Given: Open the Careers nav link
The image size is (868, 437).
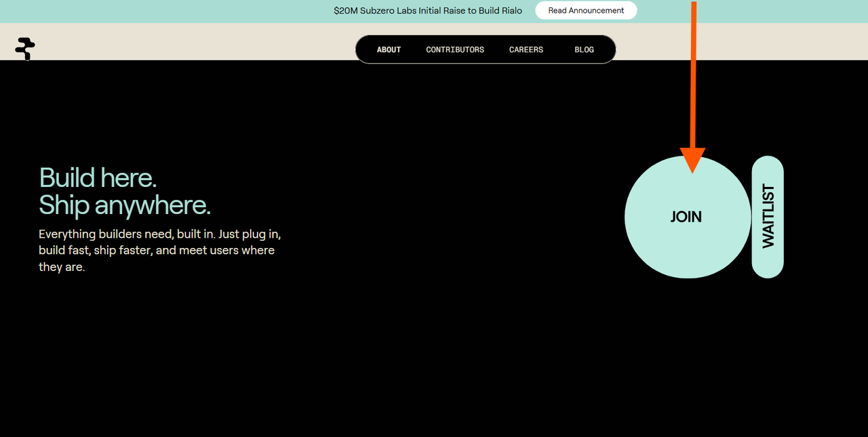Looking at the screenshot, I should [526, 49].
